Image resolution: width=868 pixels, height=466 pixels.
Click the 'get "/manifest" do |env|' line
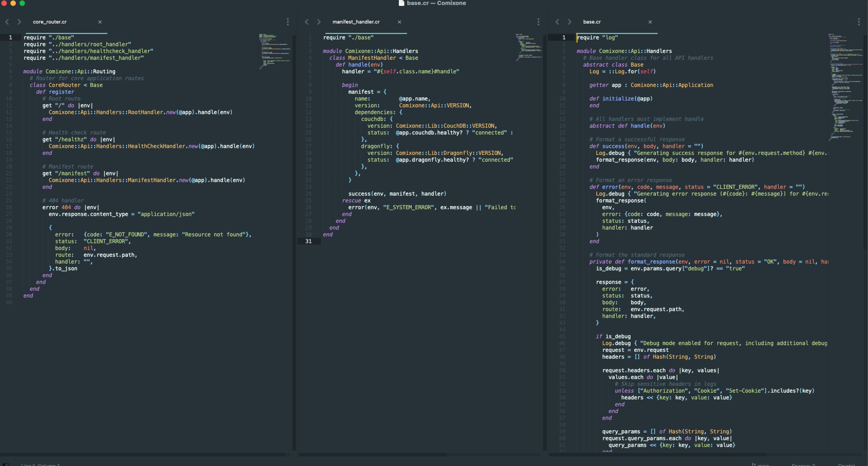[x=80, y=173]
